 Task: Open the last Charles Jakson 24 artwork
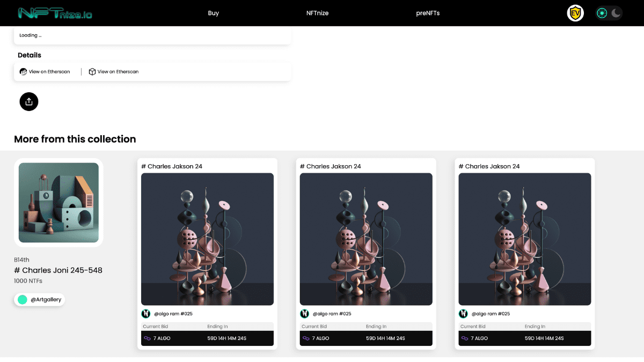(x=525, y=239)
